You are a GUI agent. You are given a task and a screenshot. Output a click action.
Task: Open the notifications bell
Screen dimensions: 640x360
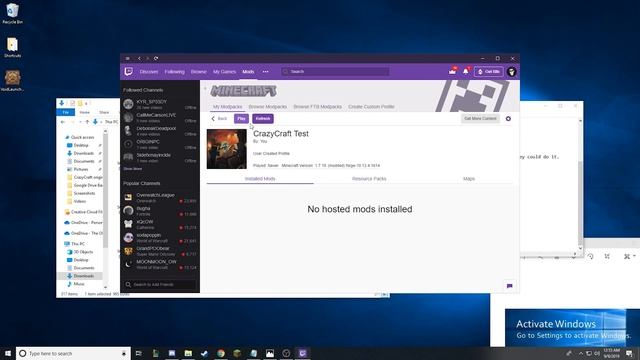coord(466,71)
